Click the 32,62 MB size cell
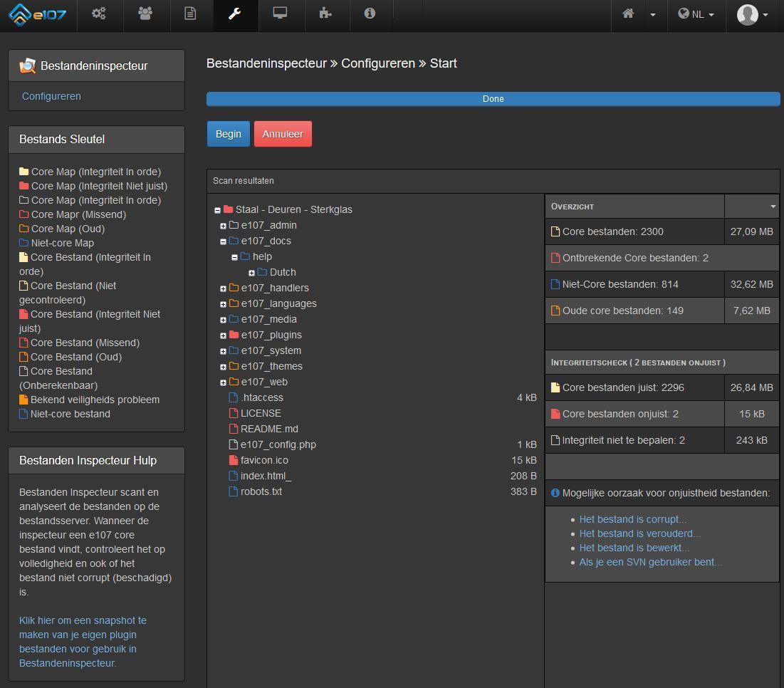This screenshot has height=688, width=784. [751, 284]
